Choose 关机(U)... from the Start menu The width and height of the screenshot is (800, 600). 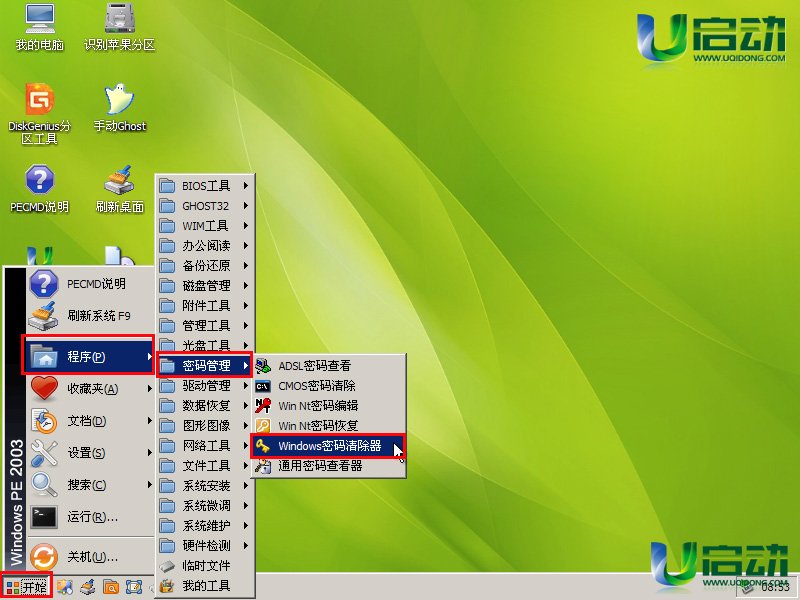tap(90, 557)
